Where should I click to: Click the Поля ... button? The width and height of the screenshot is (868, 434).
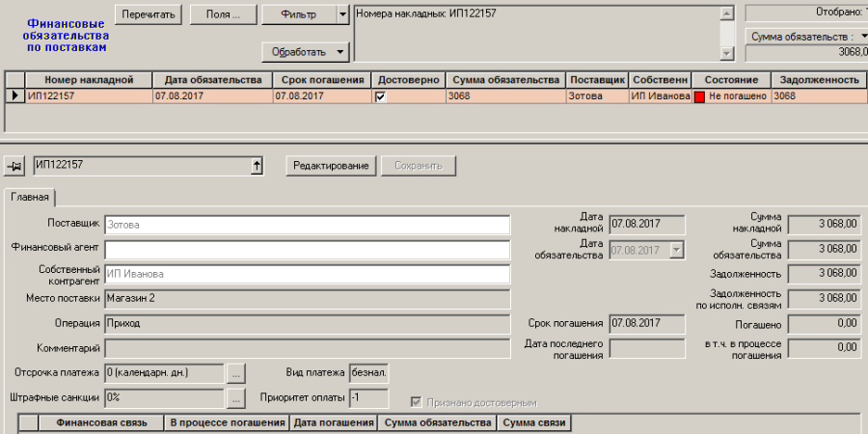pos(223,14)
